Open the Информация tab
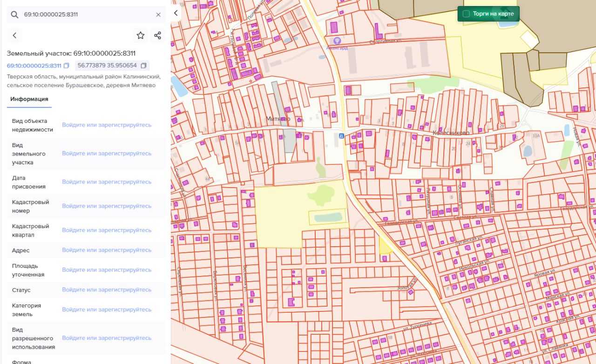The width and height of the screenshot is (596, 364). [29, 99]
